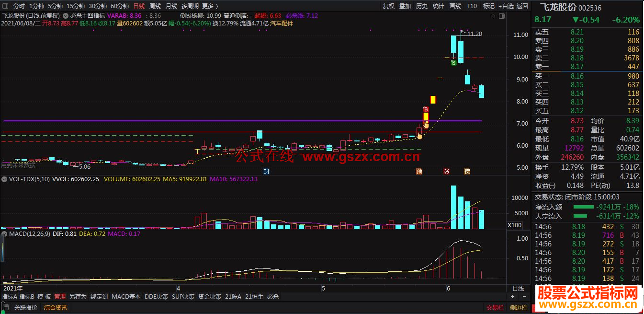Select the 21恒生 template
Image resolution: width=644 pixels, height=314 pixels.
click(254, 297)
